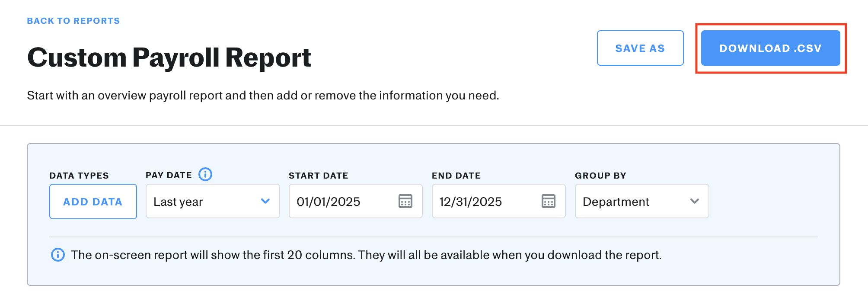Screen dimensions: 868x307
Task: Go back via 'Back to Reports' link
Action: (73, 21)
